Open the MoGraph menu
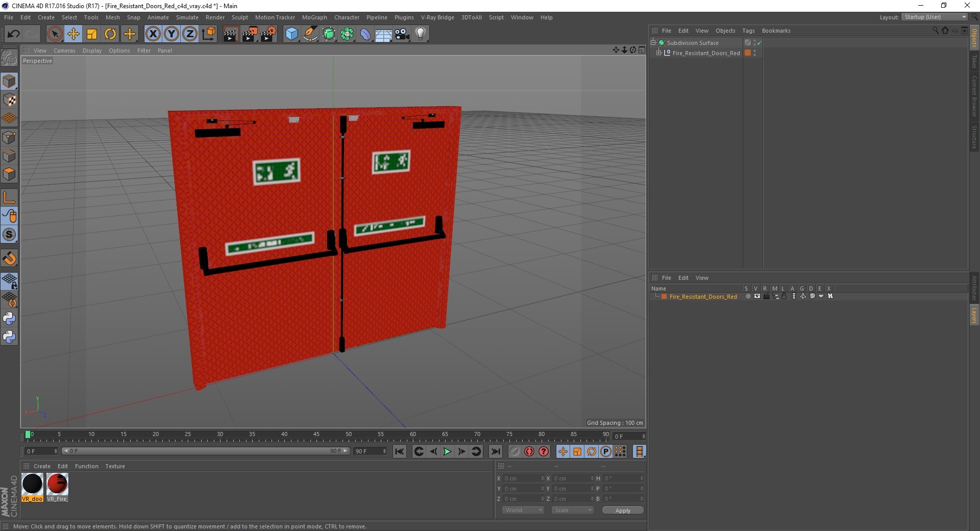The width and height of the screenshot is (980, 531). (x=314, y=17)
